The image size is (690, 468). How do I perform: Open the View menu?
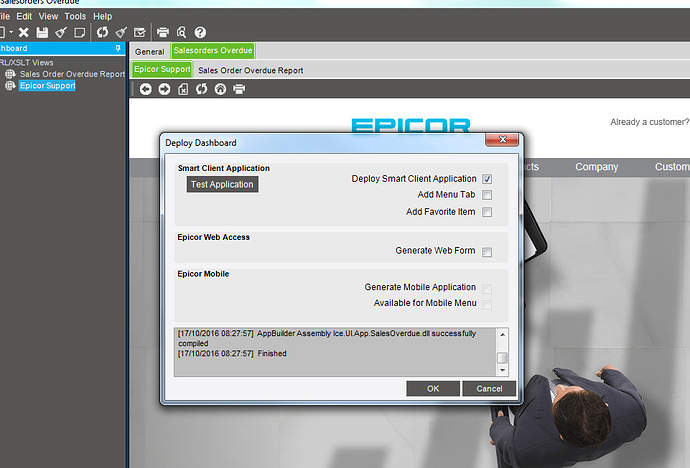pos(48,16)
